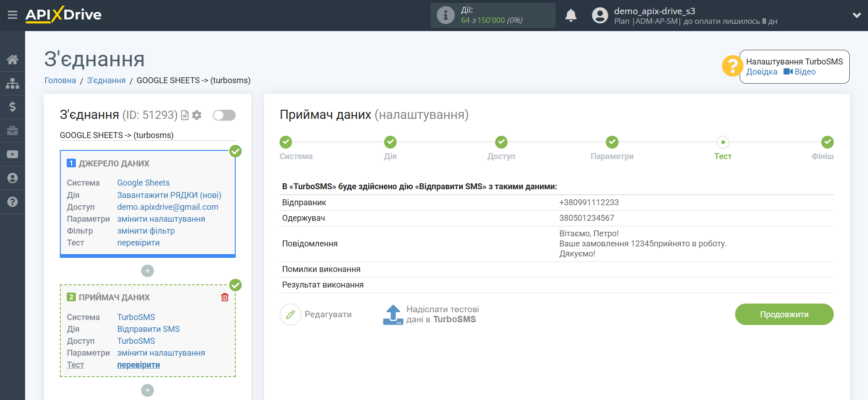This screenshot has height=400, width=868.
Task: Click the yellow help question mark icon
Action: pos(732,66)
